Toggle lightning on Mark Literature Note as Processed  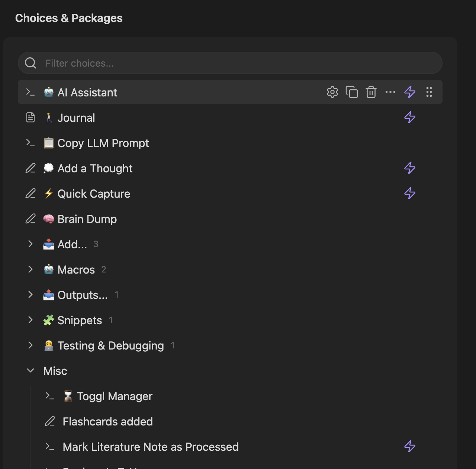pyautogui.click(x=409, y=446)
